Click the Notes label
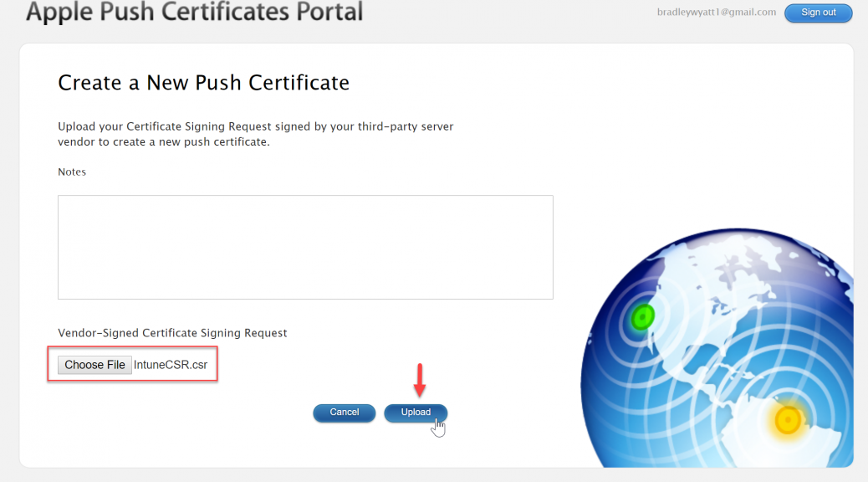The height and width of the screenshot is (482, 868). (x=72, y=172)
